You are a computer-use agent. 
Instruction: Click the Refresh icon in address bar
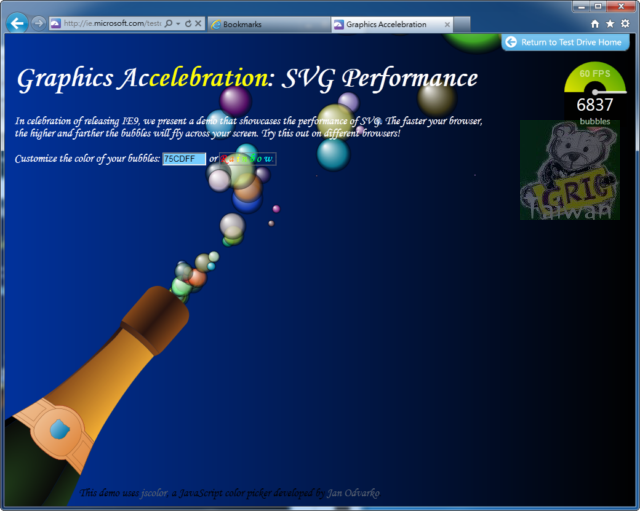tap(188, 24)
